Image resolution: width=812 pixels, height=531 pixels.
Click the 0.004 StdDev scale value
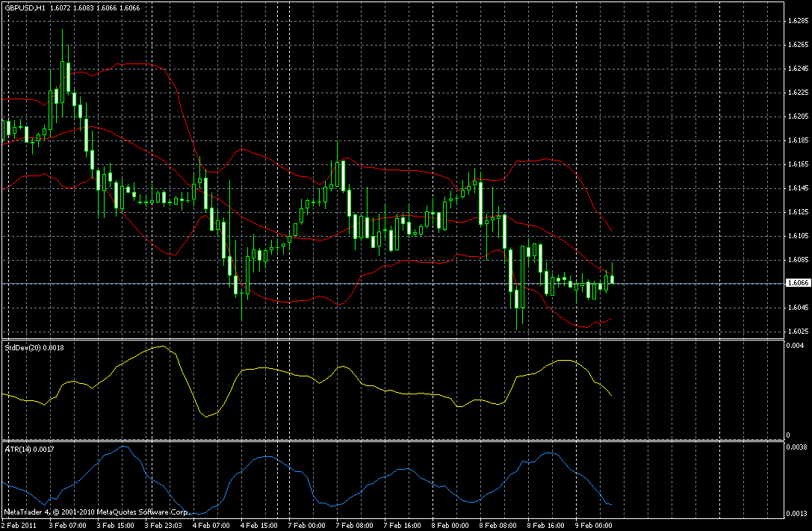(794, 345)
